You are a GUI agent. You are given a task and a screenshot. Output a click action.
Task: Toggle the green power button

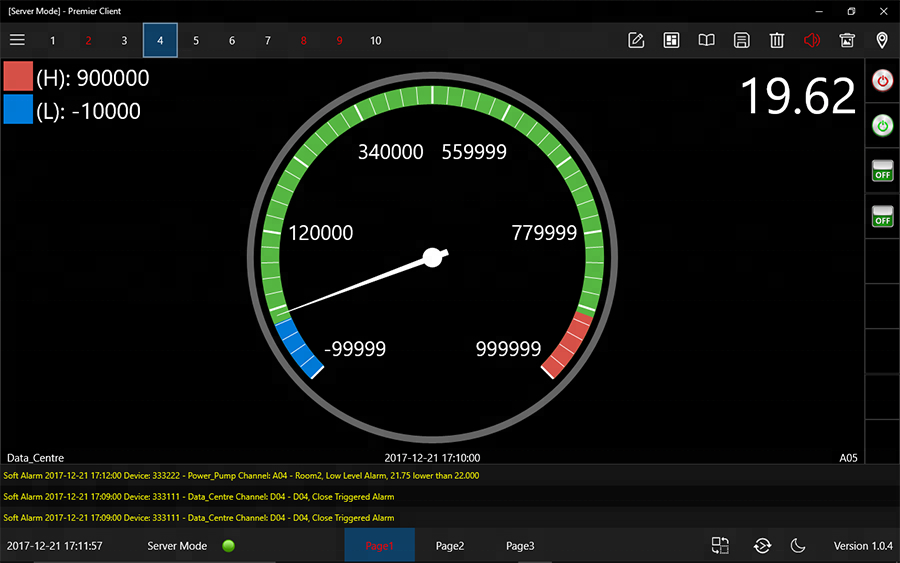882,125
